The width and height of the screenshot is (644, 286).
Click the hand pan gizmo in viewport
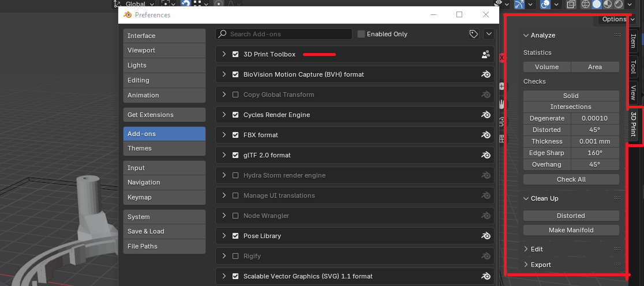[x=501, y=104]
